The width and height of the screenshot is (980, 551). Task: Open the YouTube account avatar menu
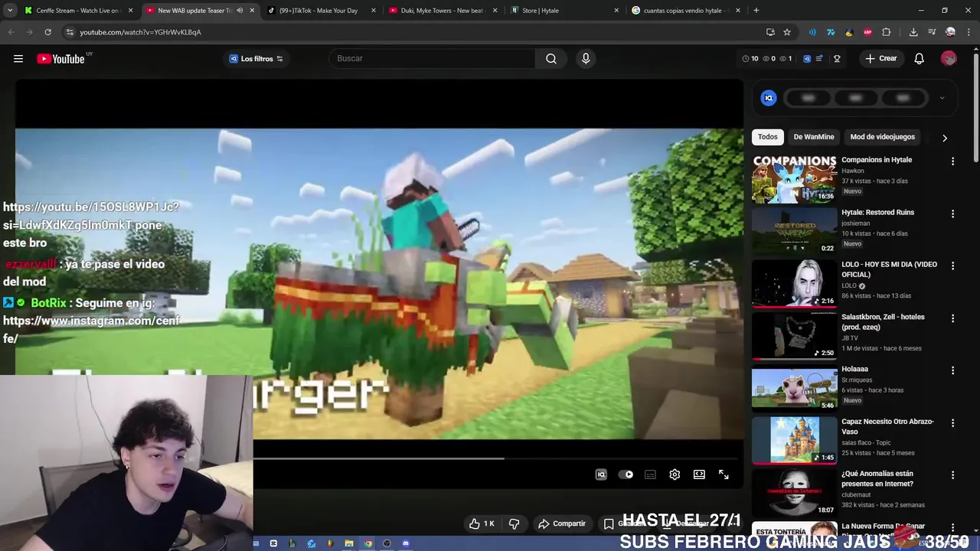[x=949, y=59]
